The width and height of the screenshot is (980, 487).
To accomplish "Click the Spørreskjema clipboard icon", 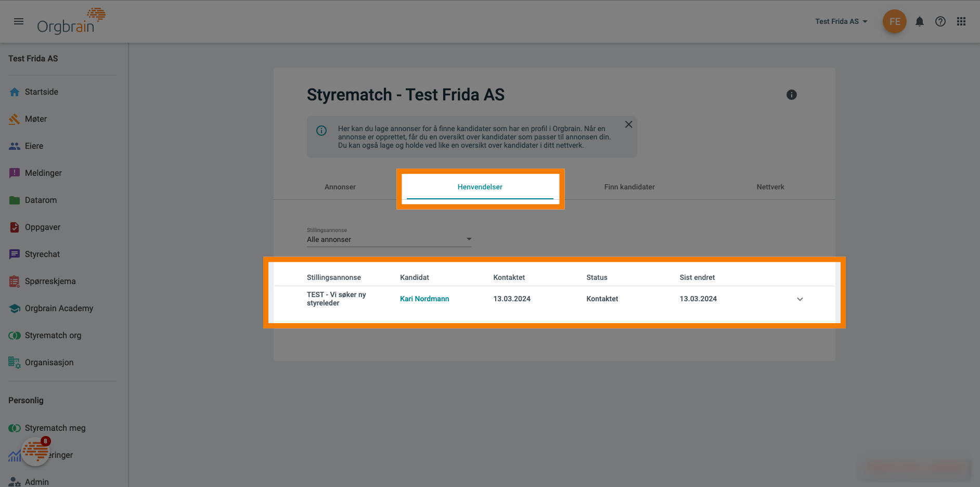I will [x=15, y=281].
